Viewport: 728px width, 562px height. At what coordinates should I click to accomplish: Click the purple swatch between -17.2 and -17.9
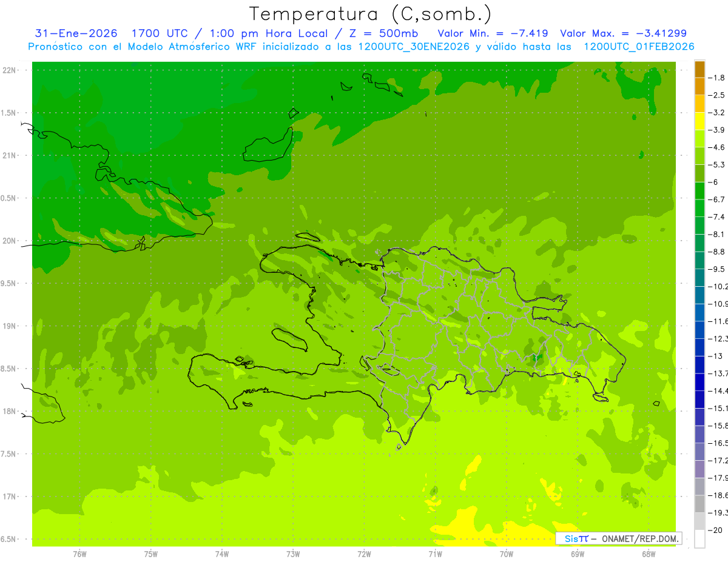(x=699, y=469)
